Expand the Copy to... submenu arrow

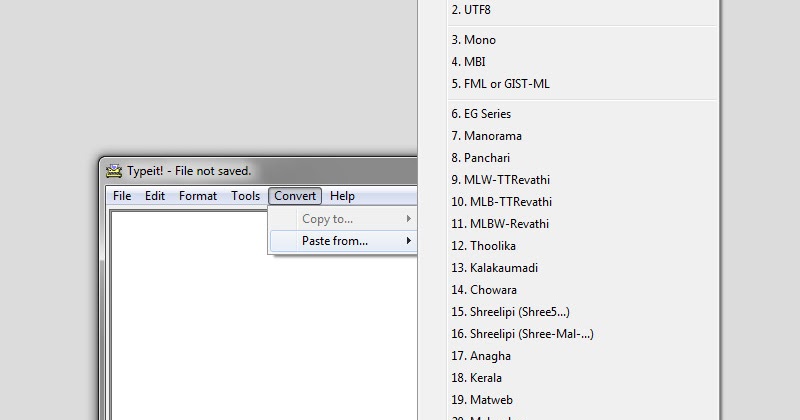point(409,218)
